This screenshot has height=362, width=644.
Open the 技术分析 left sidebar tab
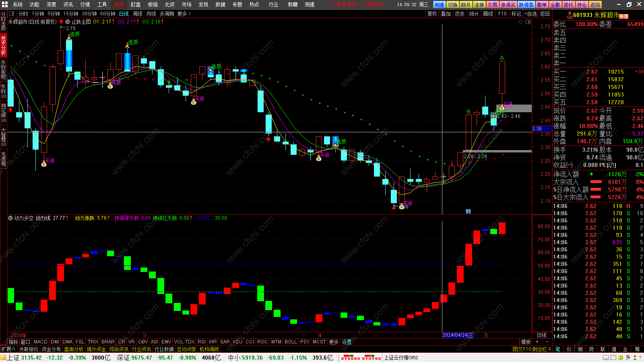click(3, 45)
